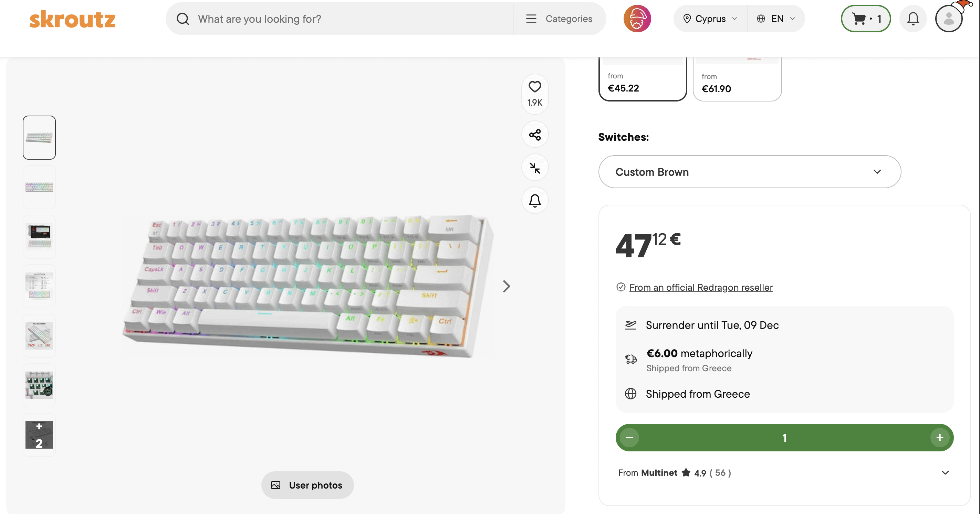980x514 pixels.
Task: Click the share icon beside product image
Action: click(534, 135)
